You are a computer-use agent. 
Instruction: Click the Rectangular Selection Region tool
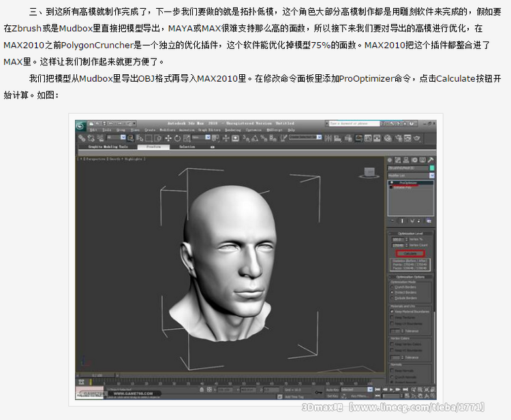(149, 138)
